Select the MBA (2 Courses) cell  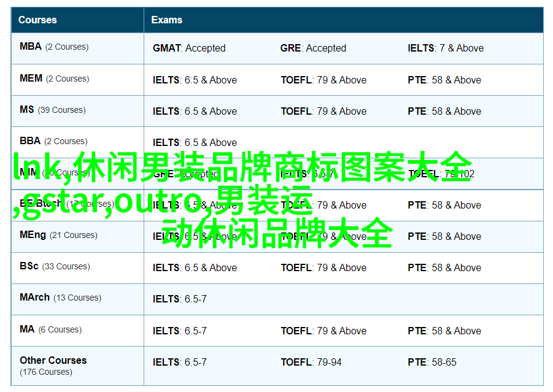coord(77,48)
